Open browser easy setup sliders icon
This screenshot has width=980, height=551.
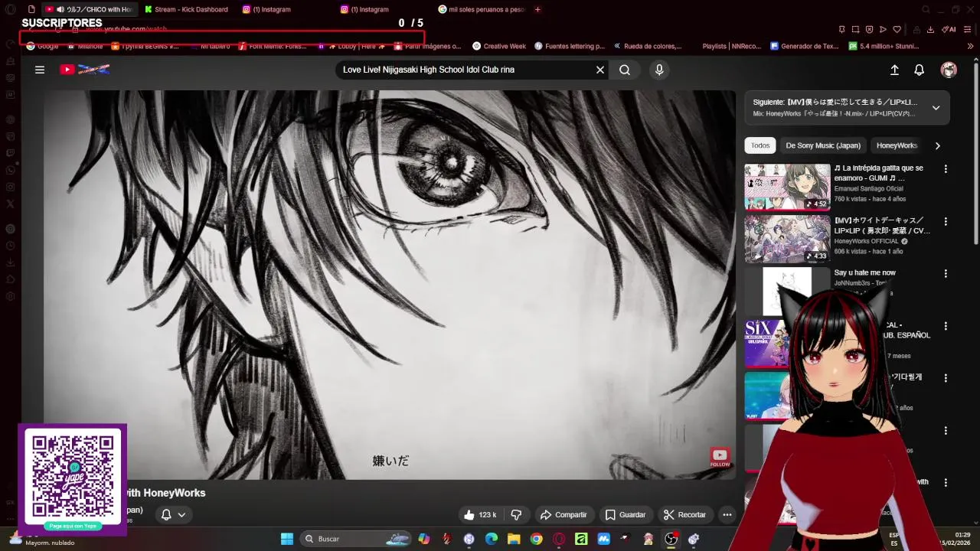click(x=969, y=29)
